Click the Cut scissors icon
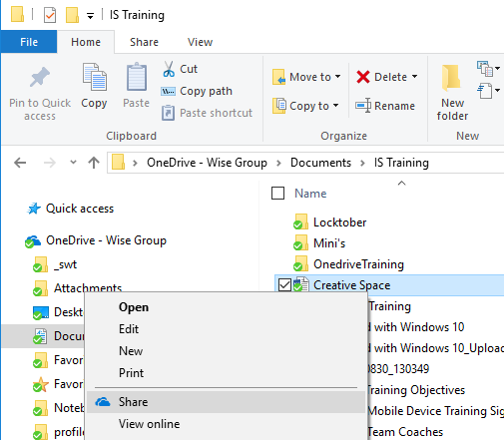This screenshot has height=440, width=504. pos(169,69)
